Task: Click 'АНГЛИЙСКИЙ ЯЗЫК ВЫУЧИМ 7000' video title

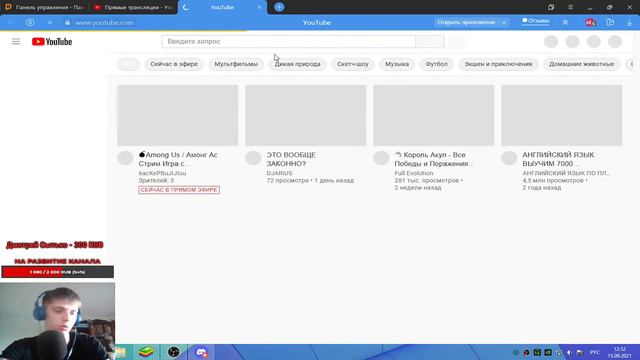Action: [x=558, y=159]
